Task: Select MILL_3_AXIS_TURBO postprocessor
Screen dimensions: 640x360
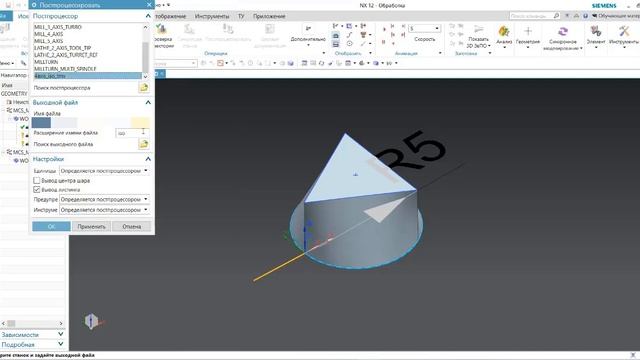Action: (87, 27)
